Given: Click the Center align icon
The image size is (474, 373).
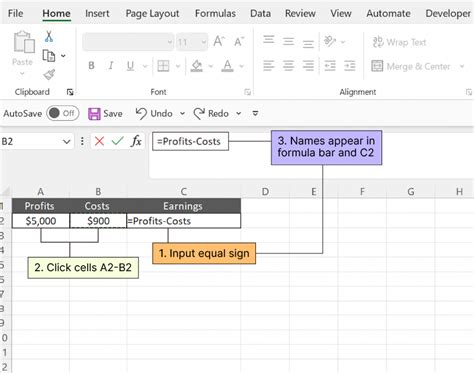Looking at the screenshot, I should pos(288,66).
